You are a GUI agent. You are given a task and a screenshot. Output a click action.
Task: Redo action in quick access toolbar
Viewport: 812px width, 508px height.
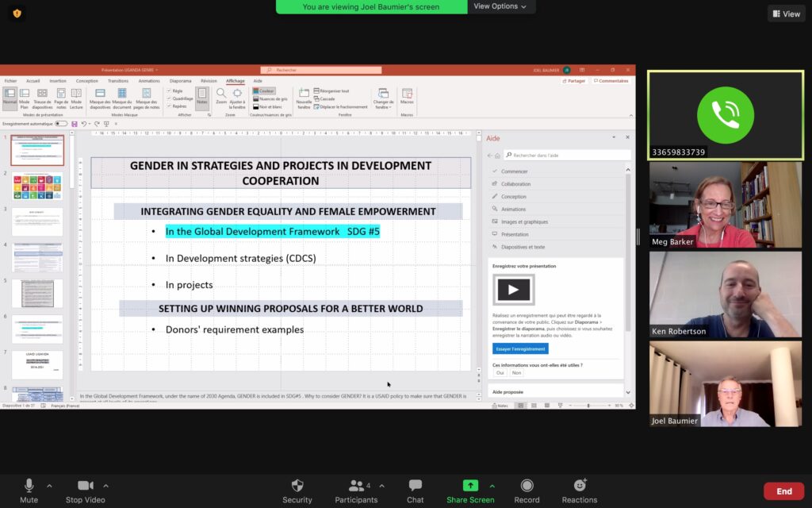click(x=97, y=124)
